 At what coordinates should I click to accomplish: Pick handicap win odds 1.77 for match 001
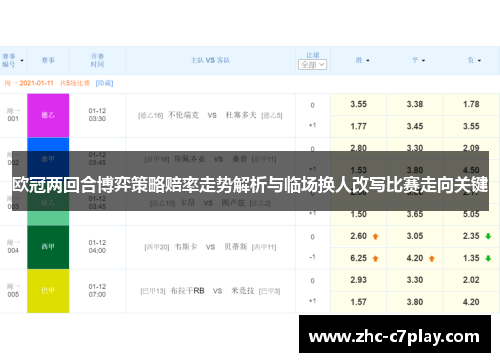click(x=358, y=127)
